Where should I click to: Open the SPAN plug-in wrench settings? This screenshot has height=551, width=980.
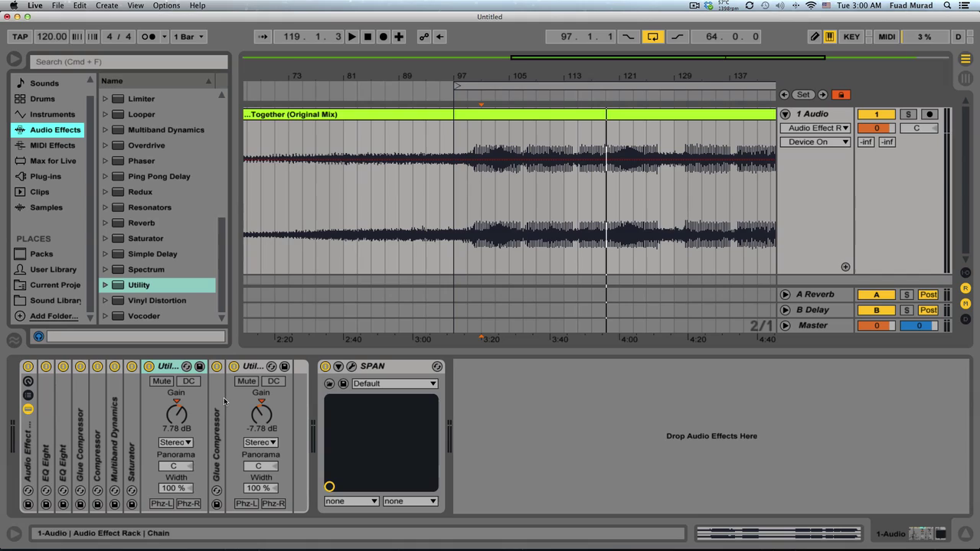point(351,367)
